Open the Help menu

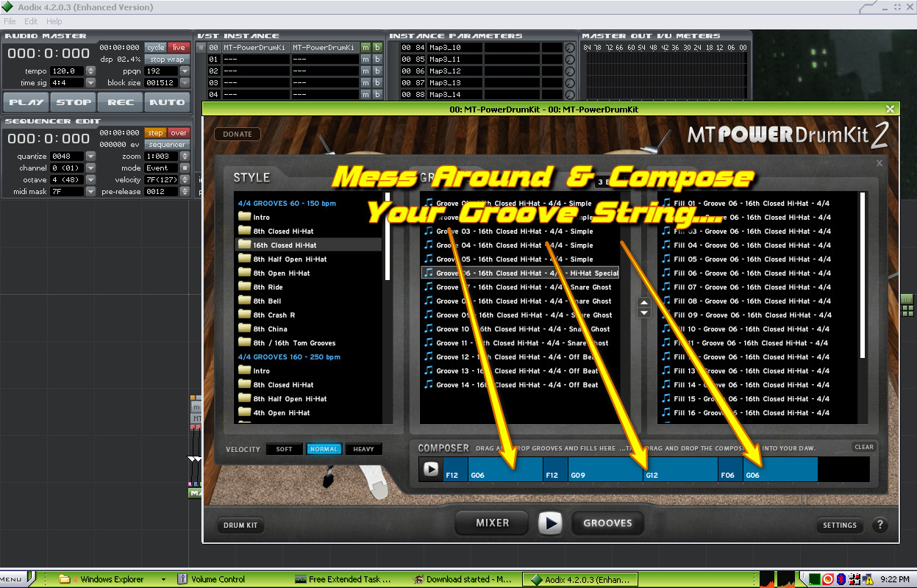tap(54, 21)
